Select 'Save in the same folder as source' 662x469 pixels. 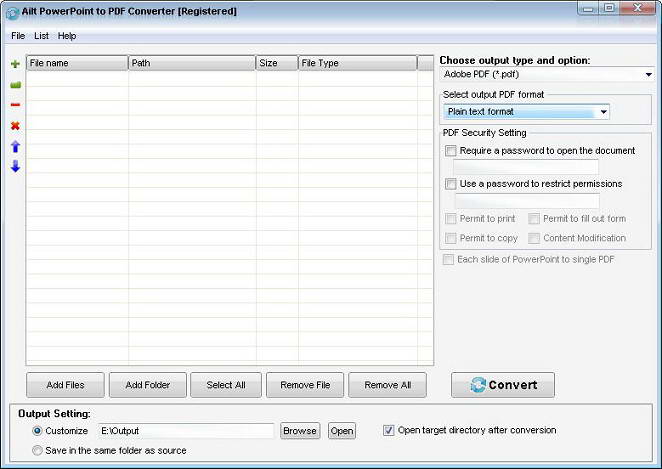tap(38, 450)
